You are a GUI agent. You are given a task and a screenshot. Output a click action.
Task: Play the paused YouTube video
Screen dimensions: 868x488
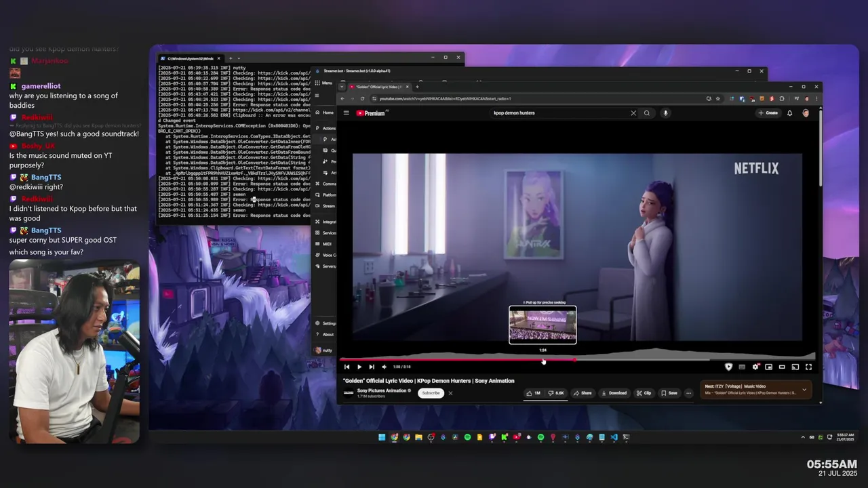point(359,367)
